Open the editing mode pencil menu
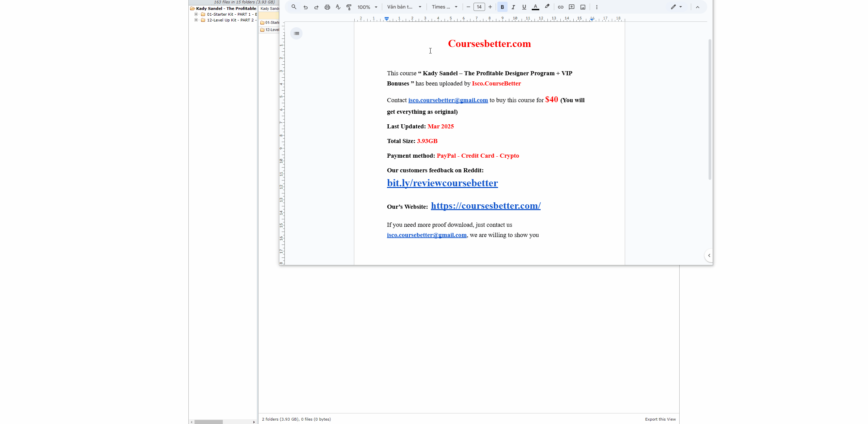Image resolution: width=868 pixels, height=424 pixels. [676, 7]
